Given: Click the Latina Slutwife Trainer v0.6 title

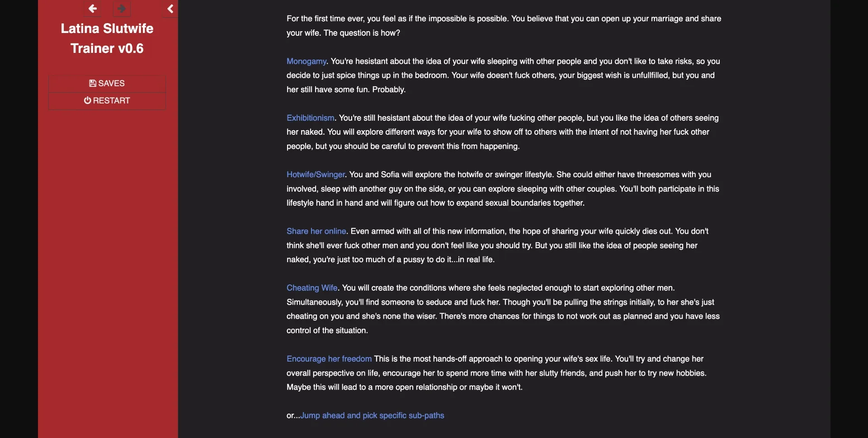Looking at the screenshot, I should pos(107,38).
